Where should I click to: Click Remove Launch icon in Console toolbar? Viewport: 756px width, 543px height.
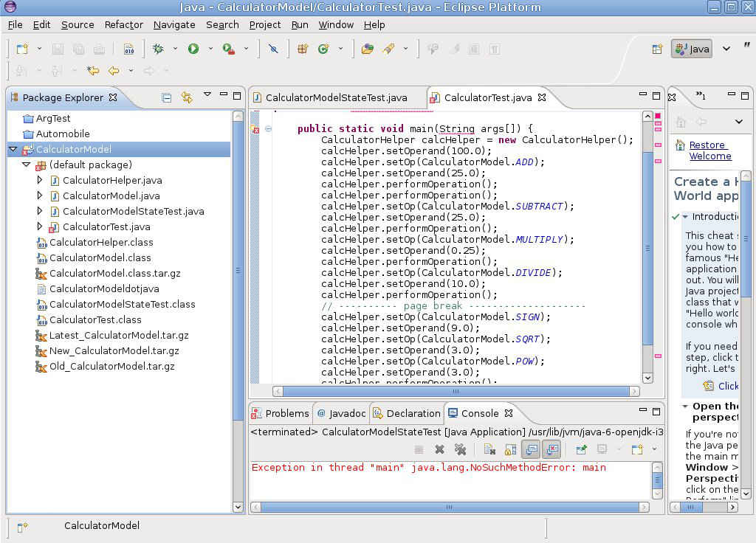[439, 449]
